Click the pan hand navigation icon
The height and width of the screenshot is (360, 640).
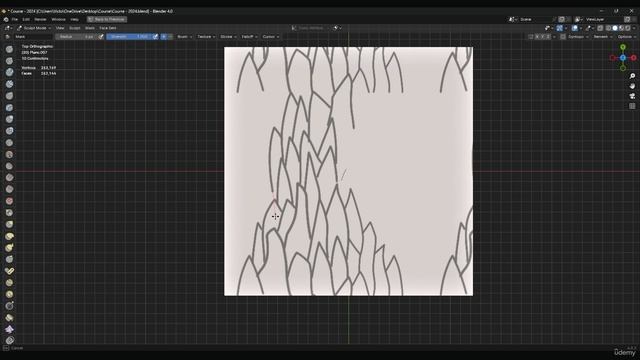click(632, 86)
